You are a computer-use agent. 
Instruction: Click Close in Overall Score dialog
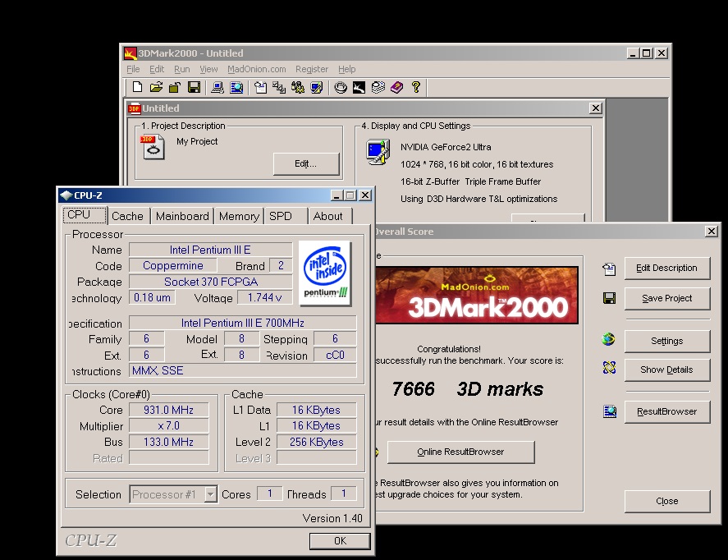666,501
